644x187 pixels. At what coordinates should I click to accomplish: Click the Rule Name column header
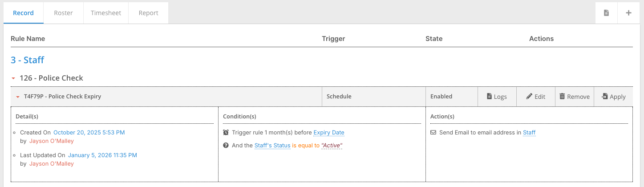click(28, 39)
